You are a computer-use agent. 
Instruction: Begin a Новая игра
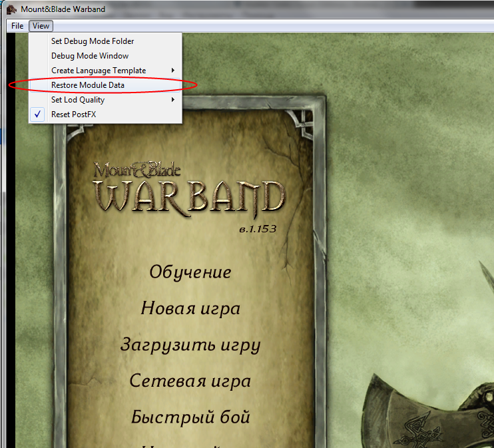point(190,308)
